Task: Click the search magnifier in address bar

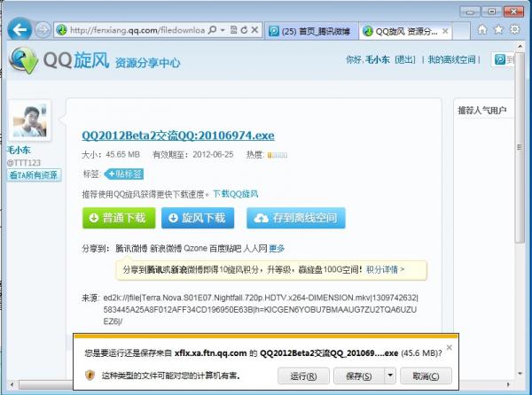Action: (x=213, y=30)
